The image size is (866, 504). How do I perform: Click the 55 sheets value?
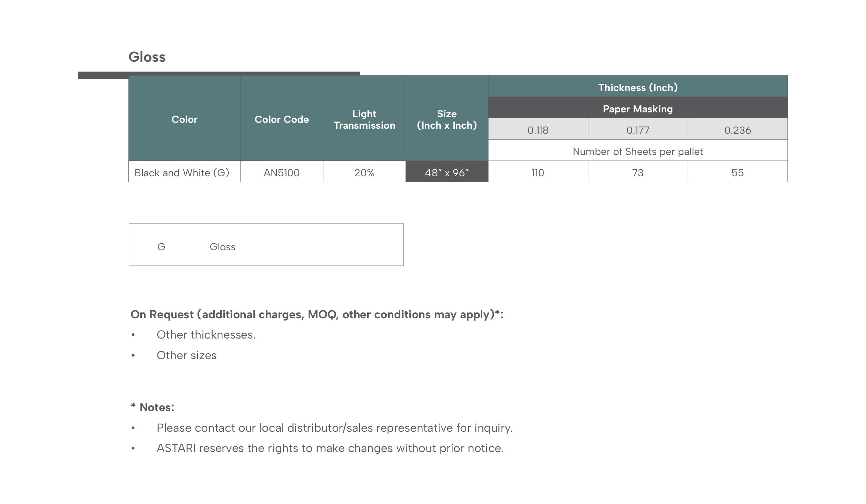738,172
